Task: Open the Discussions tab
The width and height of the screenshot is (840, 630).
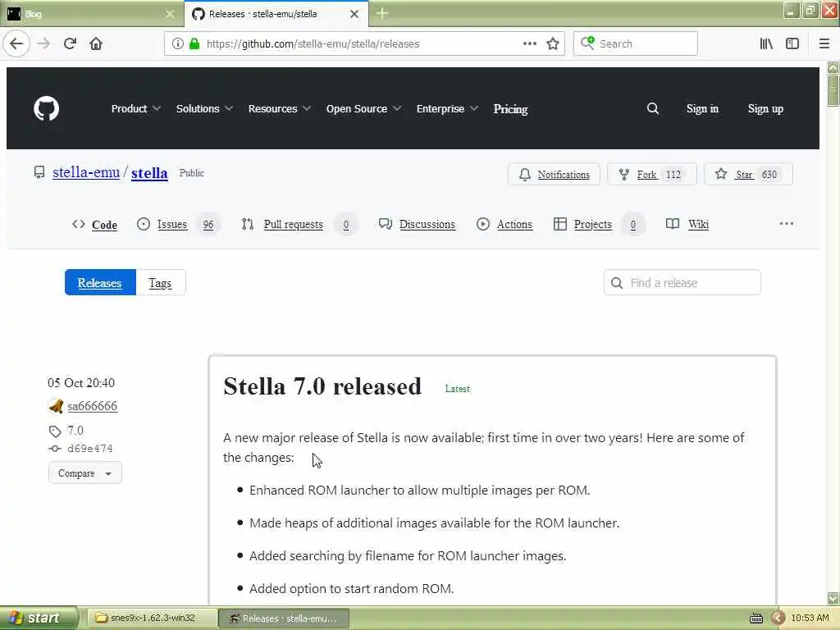Action: click(417, 225)
